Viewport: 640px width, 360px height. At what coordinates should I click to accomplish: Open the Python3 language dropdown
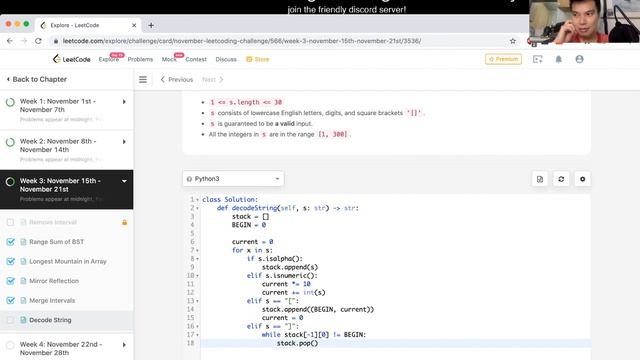click(x=233, y=179)
